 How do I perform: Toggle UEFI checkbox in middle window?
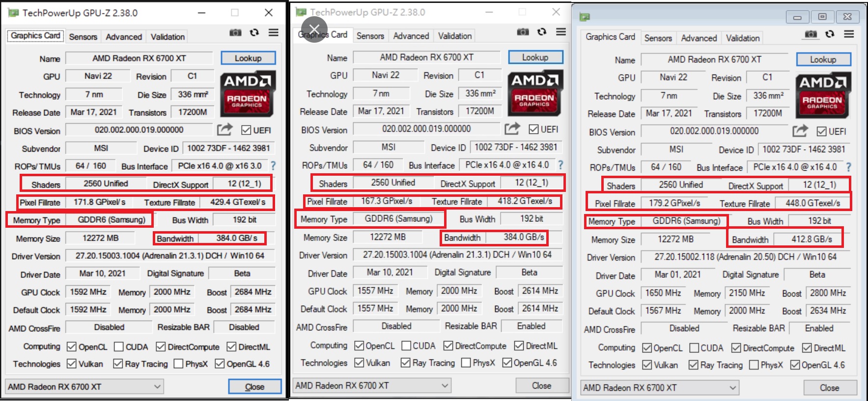pyautogui.click(x=533, y=129)
